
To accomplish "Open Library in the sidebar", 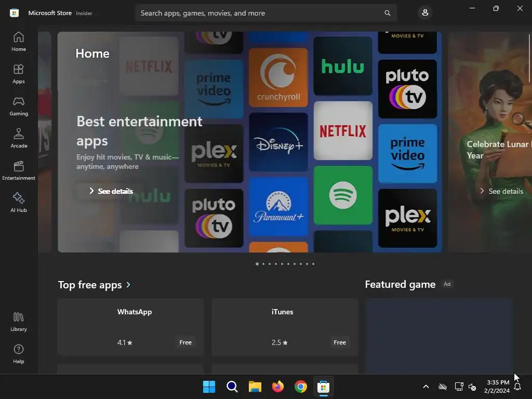I will (x=19, y=322).
